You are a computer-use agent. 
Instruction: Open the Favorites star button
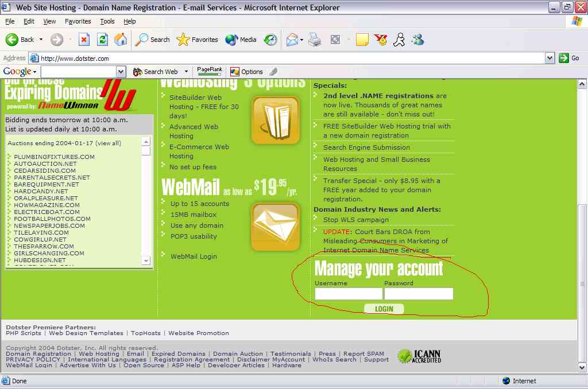point(198,40)
